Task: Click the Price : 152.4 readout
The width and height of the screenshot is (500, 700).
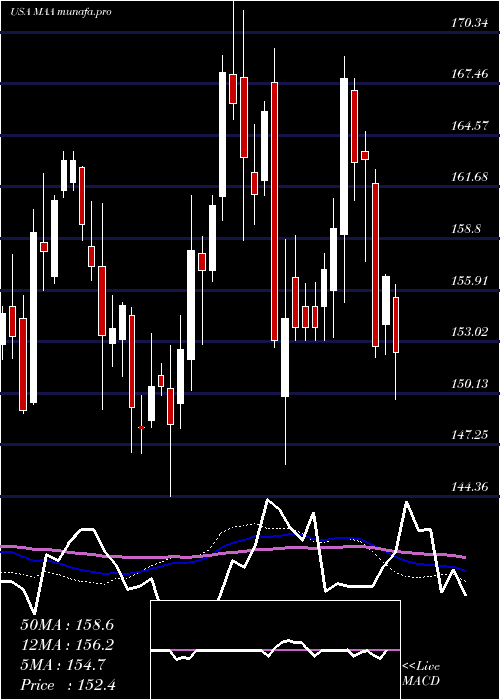Action: tap(68, 685)
